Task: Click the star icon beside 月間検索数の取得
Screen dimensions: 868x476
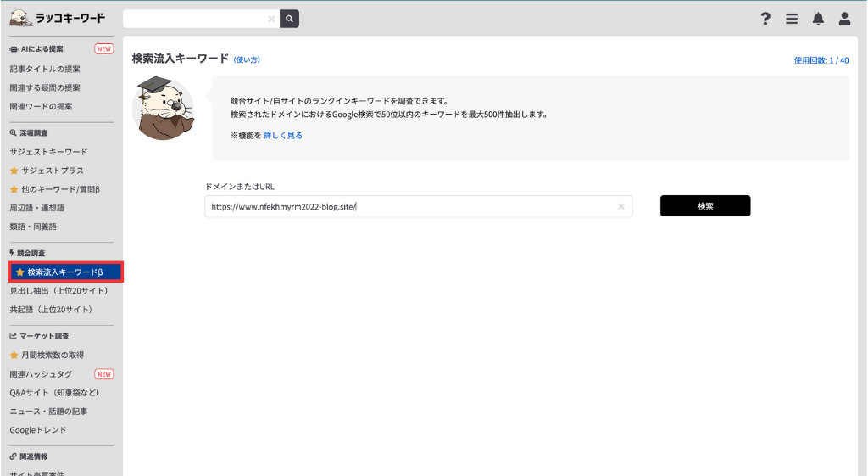Action: [x=14, y=356]
